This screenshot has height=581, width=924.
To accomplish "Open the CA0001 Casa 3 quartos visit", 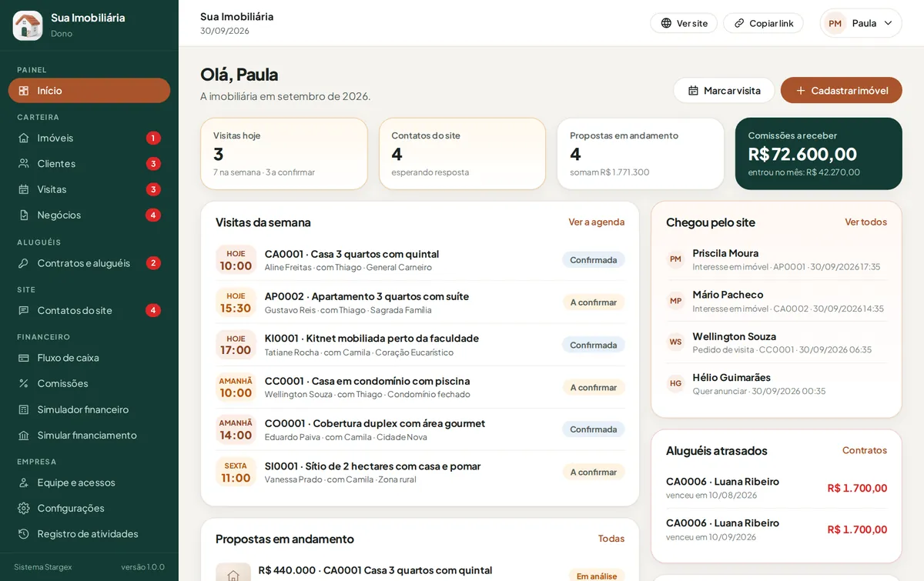I will 420,260.
